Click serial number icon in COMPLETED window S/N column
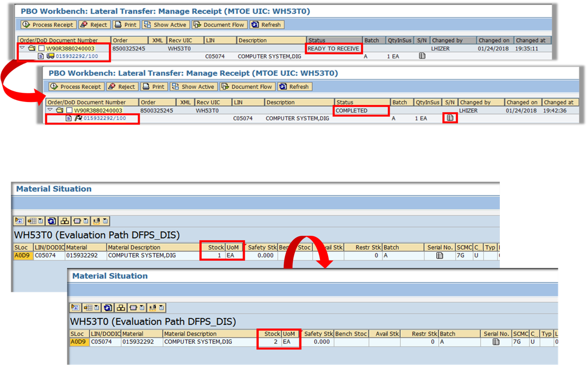The height and width of the screenshot is (365, 588). 450,118
